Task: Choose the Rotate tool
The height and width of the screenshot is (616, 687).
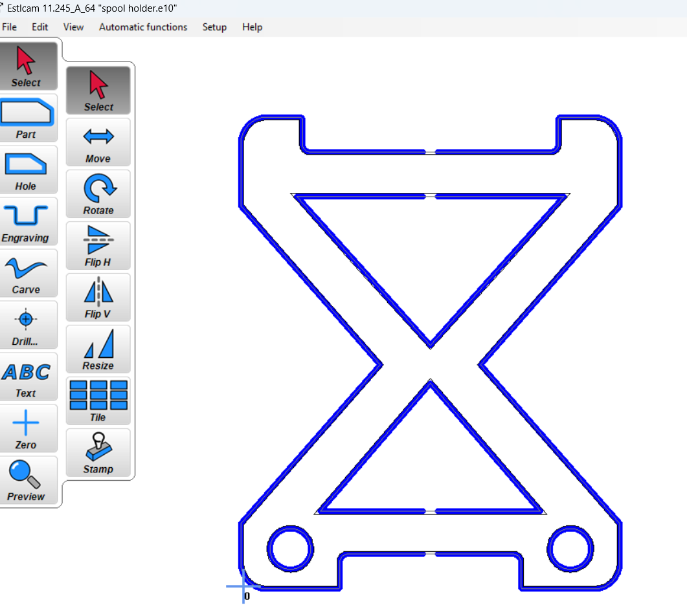Action: pos(98,194)
